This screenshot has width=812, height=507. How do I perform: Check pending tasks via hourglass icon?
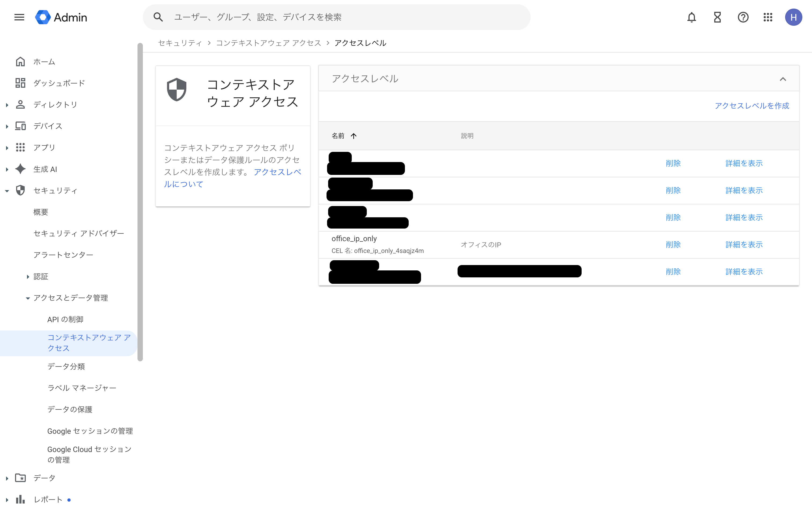[x=717, y=17]
